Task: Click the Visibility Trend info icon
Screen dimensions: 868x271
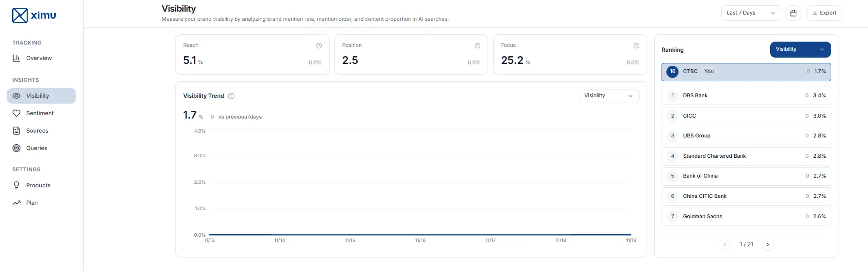Action: [x=231, y=96]
